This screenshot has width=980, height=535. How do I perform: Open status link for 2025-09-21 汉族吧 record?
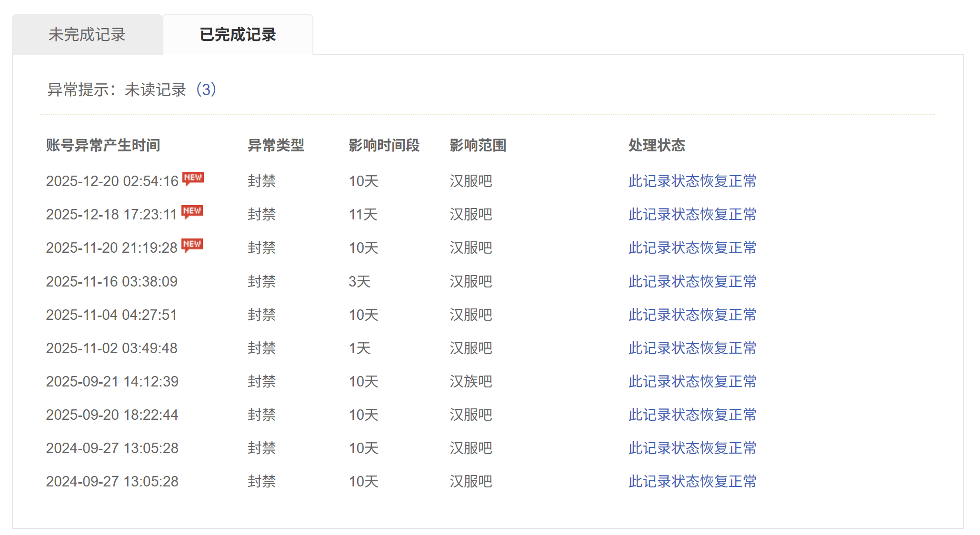pyautogui.click(x=692, y=381)
